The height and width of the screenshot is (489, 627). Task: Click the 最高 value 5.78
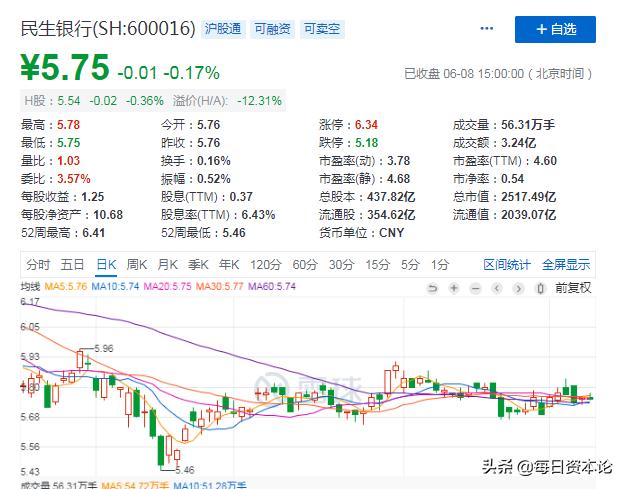coord(68,125)
